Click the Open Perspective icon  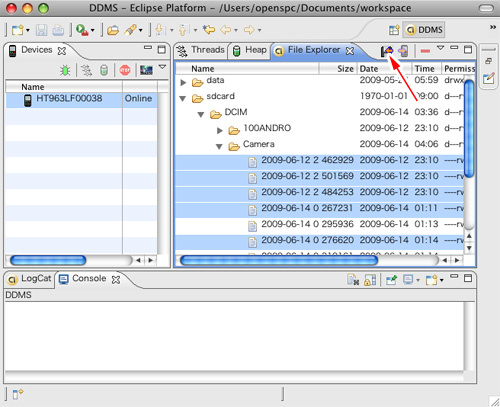pos(394,30)
